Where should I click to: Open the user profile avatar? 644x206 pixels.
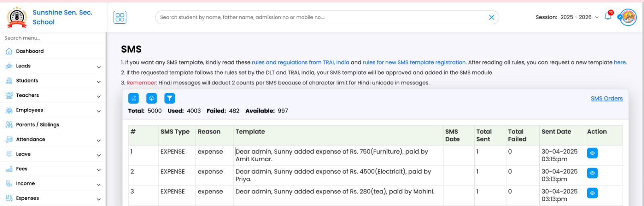tap(628, 17)
